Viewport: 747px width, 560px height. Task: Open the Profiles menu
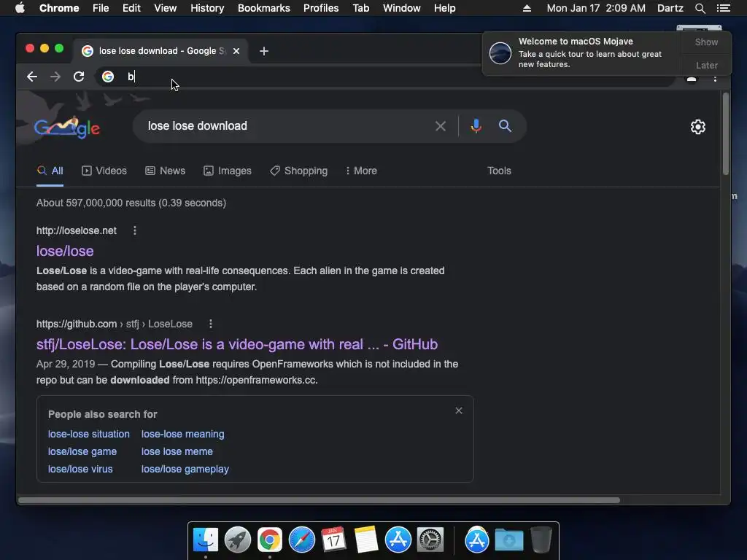(x=321, y=8)
